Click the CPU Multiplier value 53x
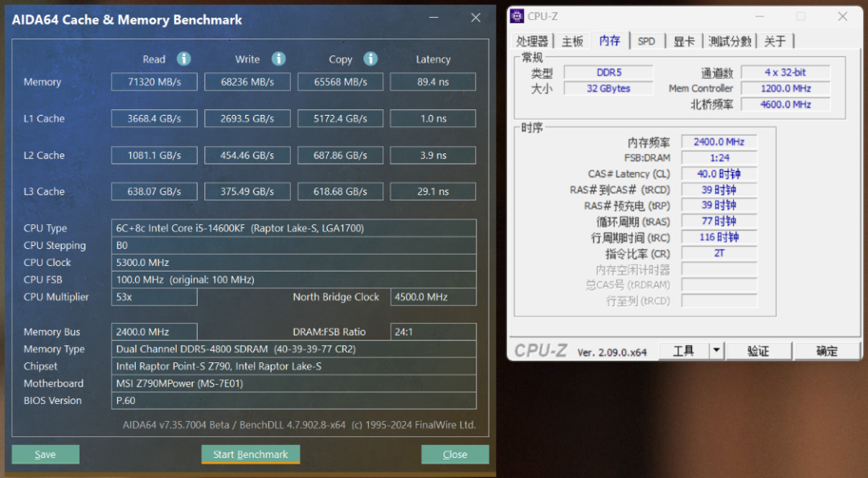This screenshot has height=478, width=868. 154,297
